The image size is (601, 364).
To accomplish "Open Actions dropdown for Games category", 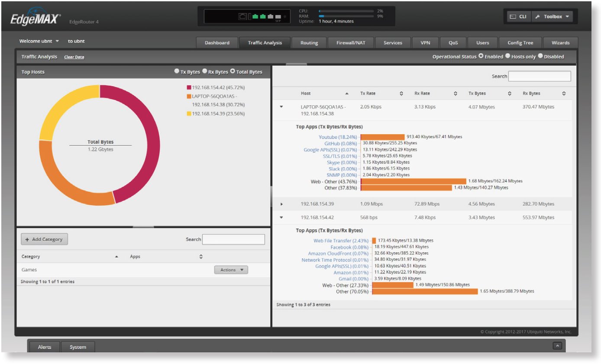I will click(231, 270).
